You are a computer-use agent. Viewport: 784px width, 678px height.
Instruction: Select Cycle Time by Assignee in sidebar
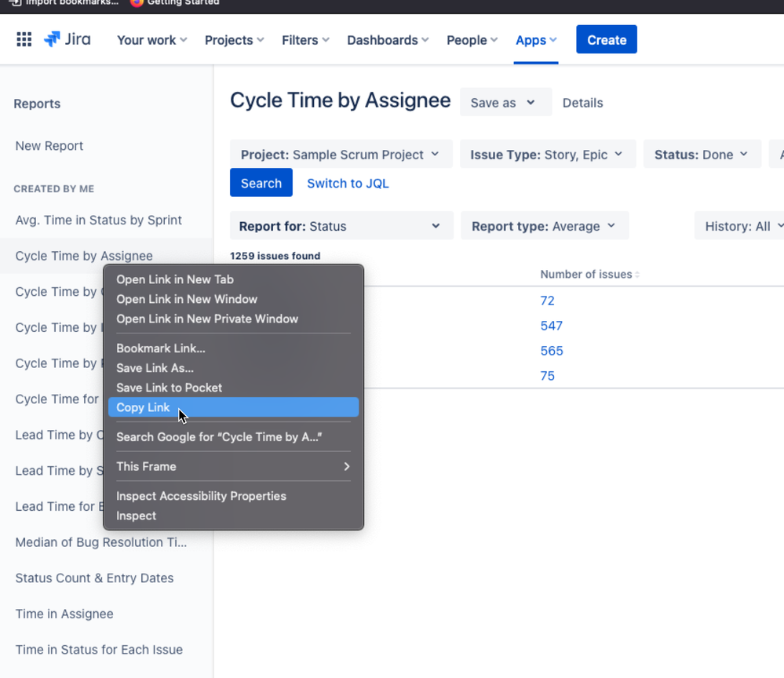coord(84,256)
